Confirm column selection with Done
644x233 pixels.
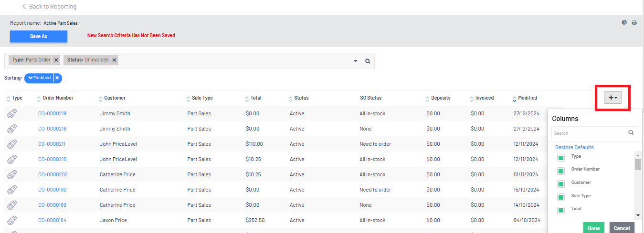click(x=593, y=228)
